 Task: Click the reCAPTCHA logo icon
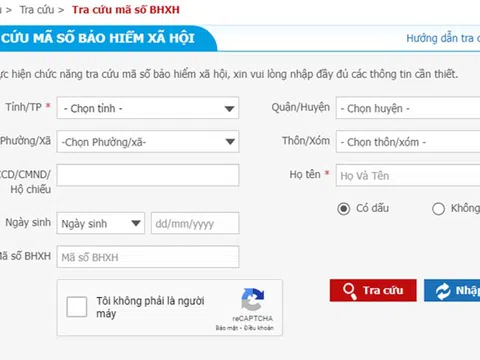point(253,299)
